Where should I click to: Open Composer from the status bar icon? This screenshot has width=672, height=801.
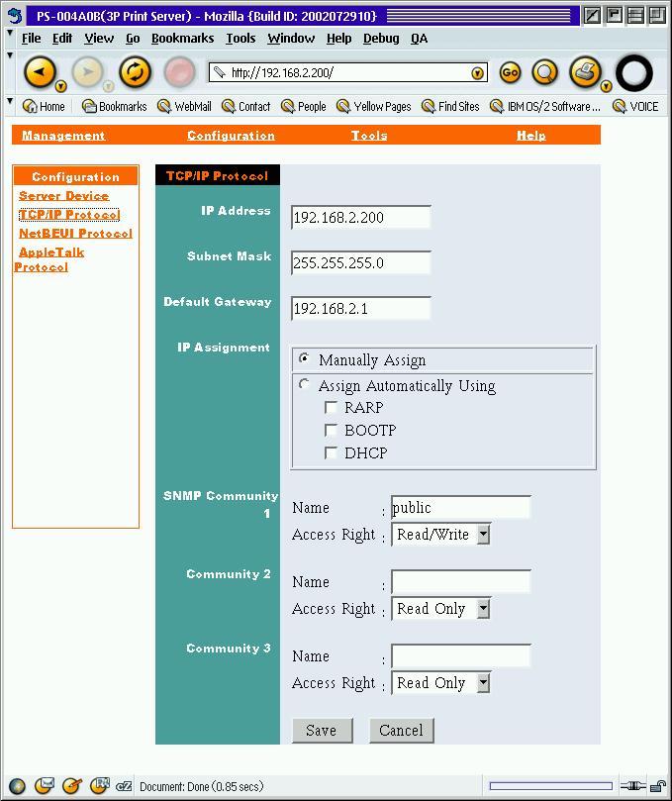(x=71, y=786)
